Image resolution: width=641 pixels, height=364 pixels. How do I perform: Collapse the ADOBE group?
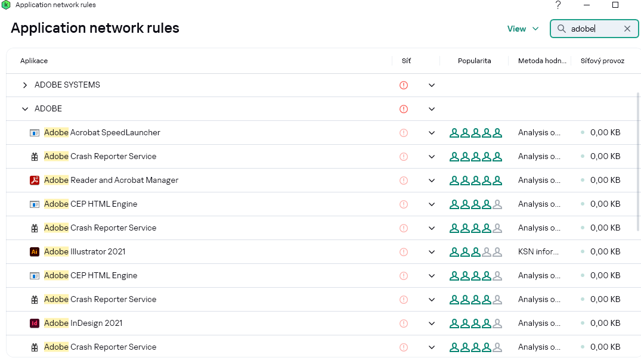coord(25,109)
